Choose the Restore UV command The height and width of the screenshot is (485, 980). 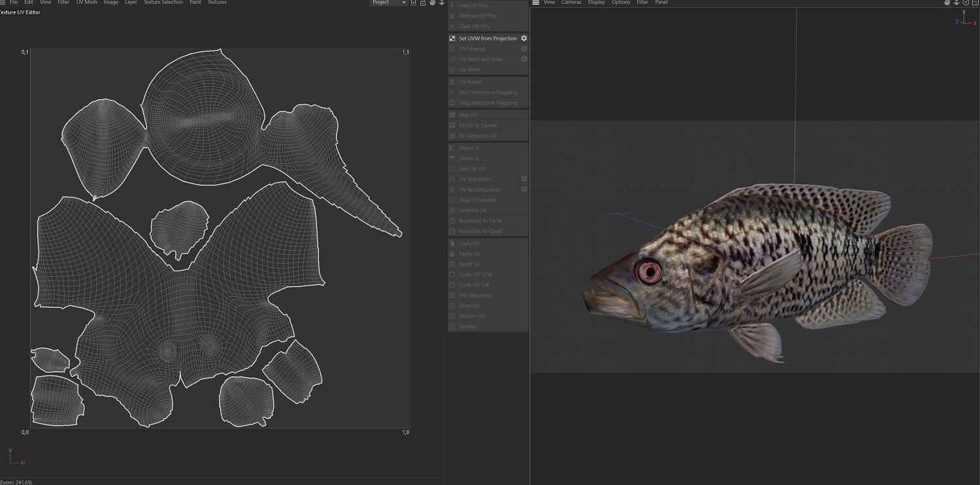click(x=487, y=316)
